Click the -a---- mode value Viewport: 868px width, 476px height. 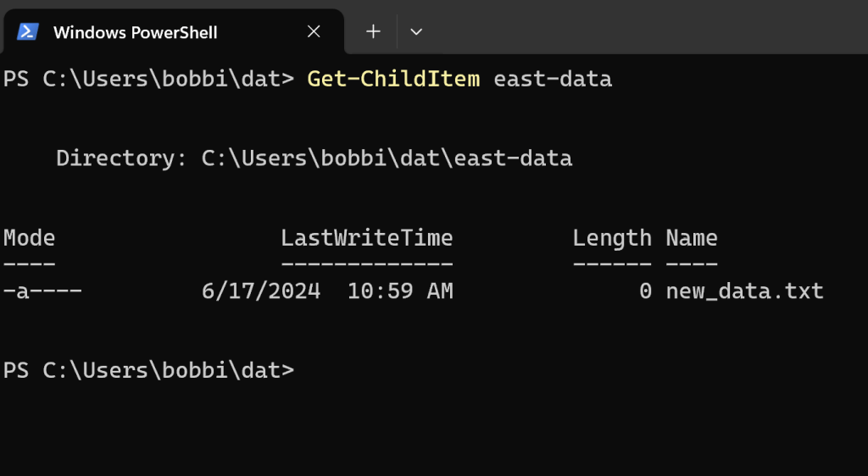[x=42, y=291]
